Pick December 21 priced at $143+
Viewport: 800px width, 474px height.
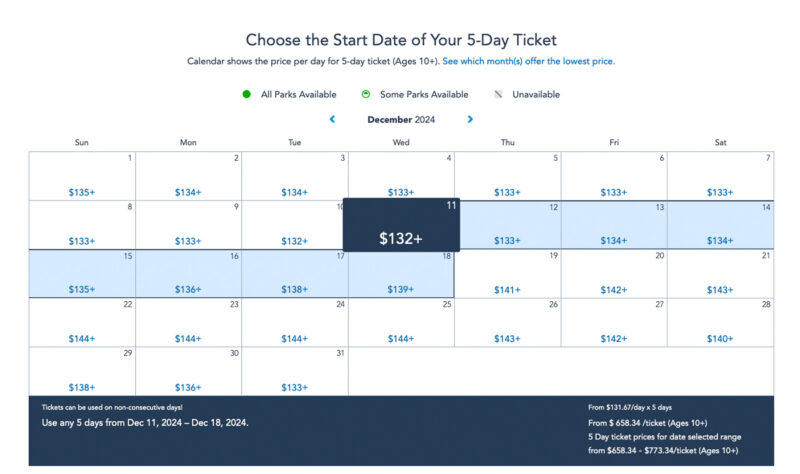tap(720, 274)
